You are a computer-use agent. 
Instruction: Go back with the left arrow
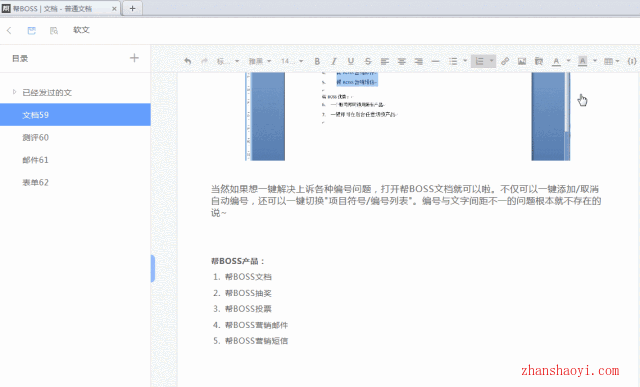[x=9, y=30]
